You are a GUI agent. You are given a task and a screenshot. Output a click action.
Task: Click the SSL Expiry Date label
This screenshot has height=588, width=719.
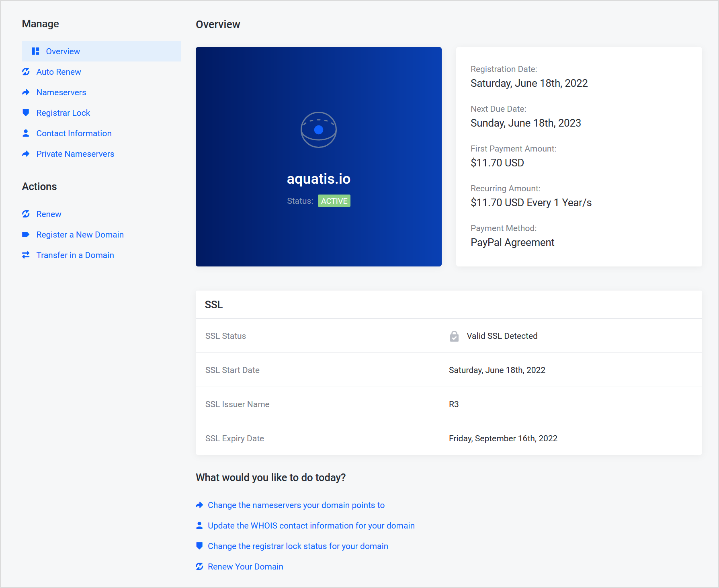[x=235, y=438]
